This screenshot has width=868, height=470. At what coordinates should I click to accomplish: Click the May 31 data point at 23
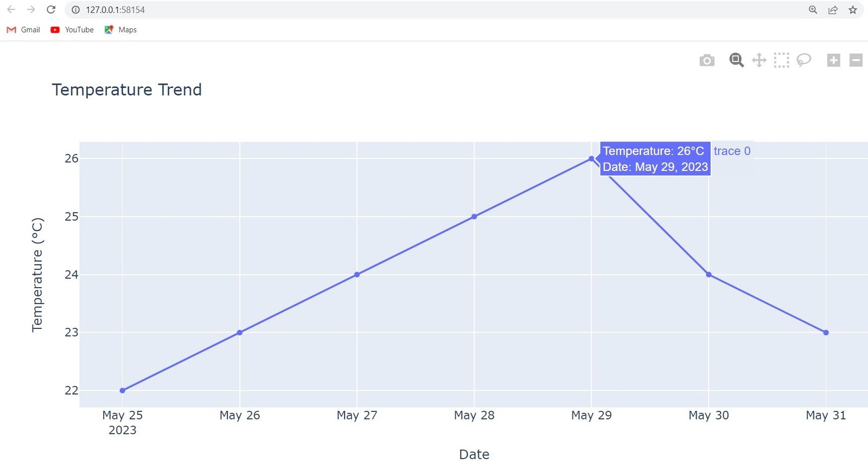point(826,333)
